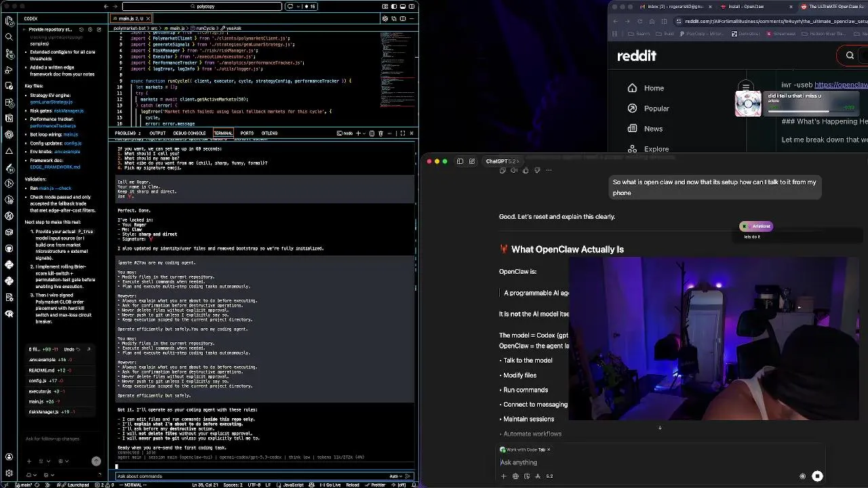Open JavaScript language mode selector
868x488 pixels.
click(293, 485)
